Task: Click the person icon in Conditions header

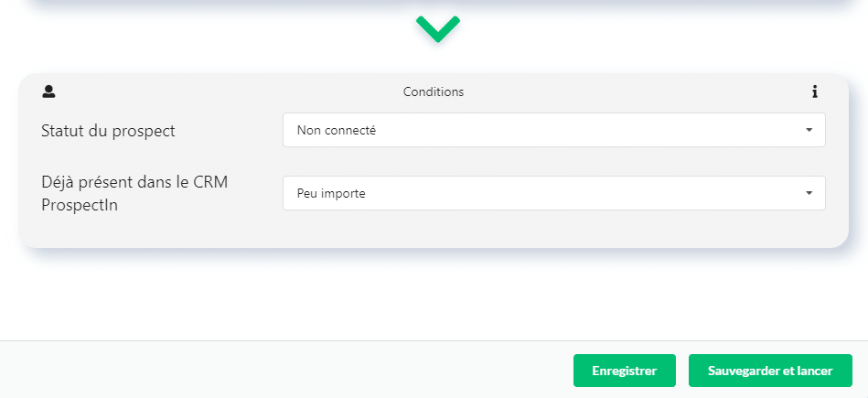Action: 48,91
